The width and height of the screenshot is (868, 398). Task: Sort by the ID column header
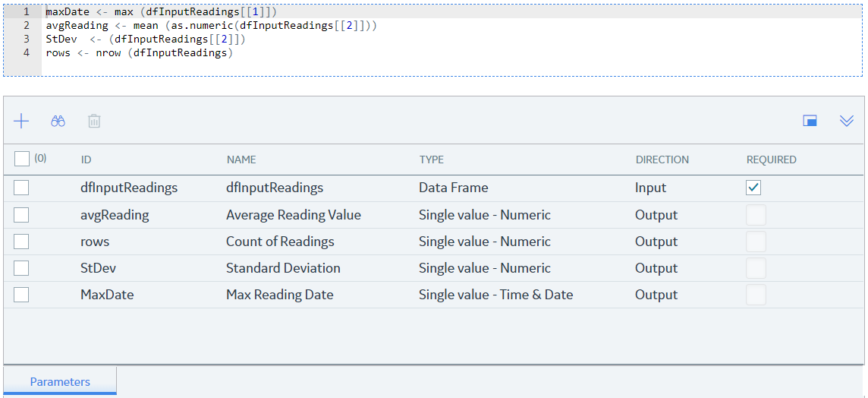(x=86, y=160)
